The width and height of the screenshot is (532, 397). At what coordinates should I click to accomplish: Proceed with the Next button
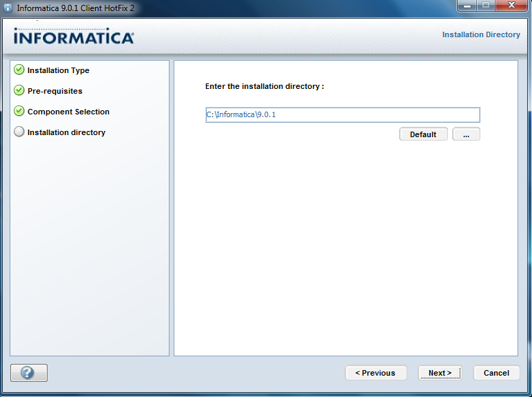coord(441,373)
